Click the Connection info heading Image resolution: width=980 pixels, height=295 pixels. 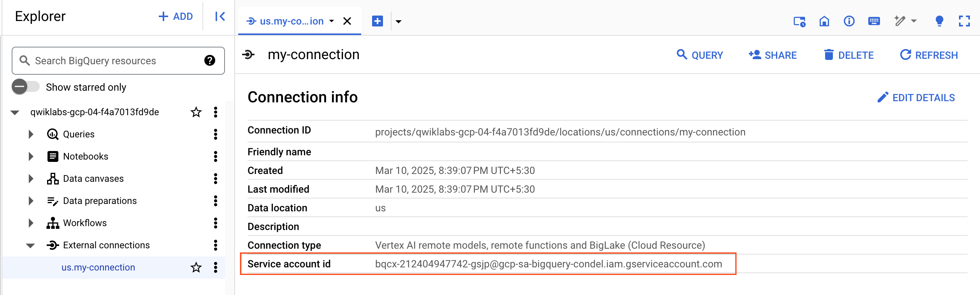(x=302, y=97)
